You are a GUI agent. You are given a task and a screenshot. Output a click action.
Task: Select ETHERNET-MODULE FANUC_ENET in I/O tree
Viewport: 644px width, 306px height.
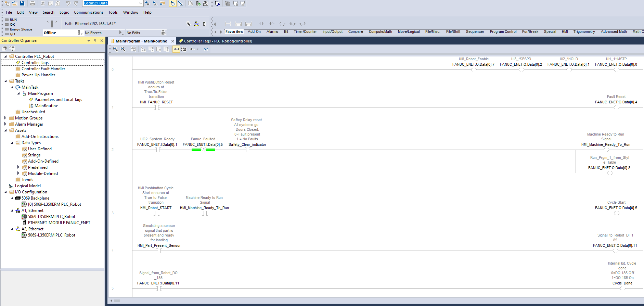59,223
